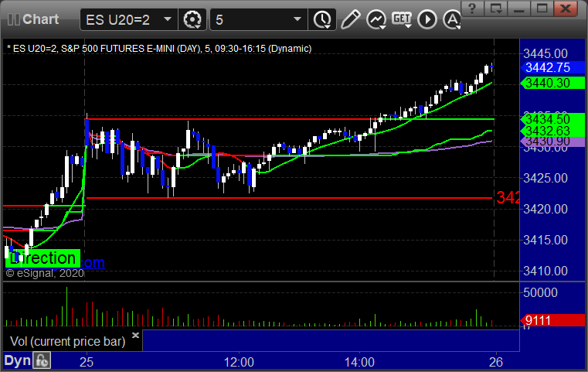The height and width of the screenshot is (372, 588).
Task: Close the Vol current price bar panel
Action: coord(135,335)
